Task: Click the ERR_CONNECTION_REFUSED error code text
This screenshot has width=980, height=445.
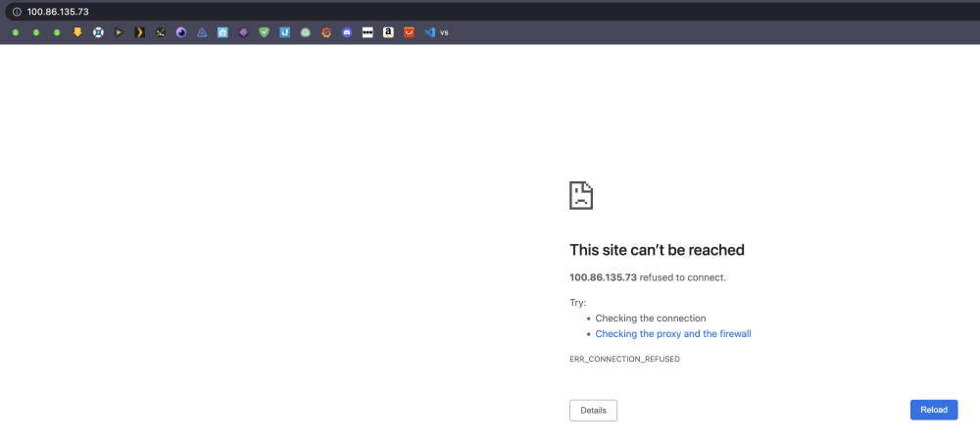Action: 624,360
